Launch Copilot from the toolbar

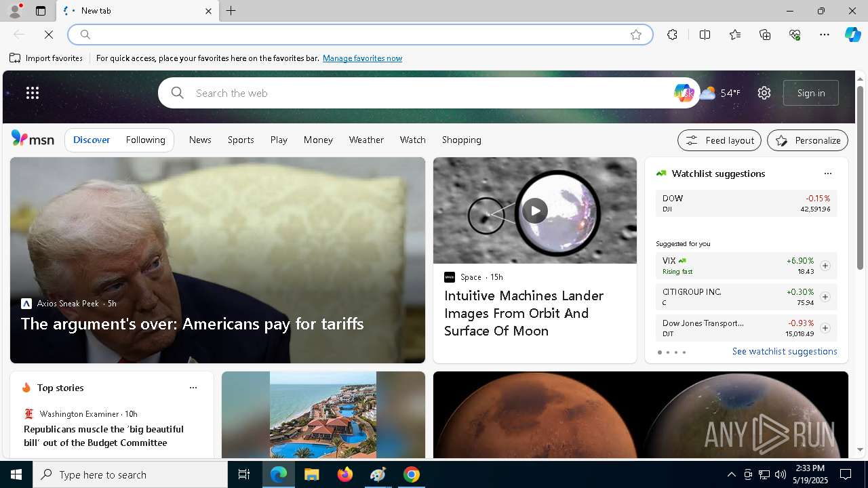[x=852, y=35]
